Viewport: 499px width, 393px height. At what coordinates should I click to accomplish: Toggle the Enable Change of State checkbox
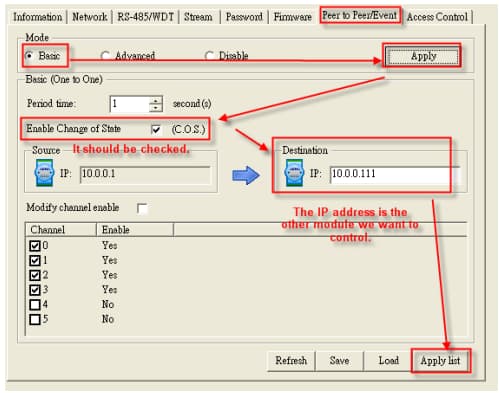click(x=156, y=129)
